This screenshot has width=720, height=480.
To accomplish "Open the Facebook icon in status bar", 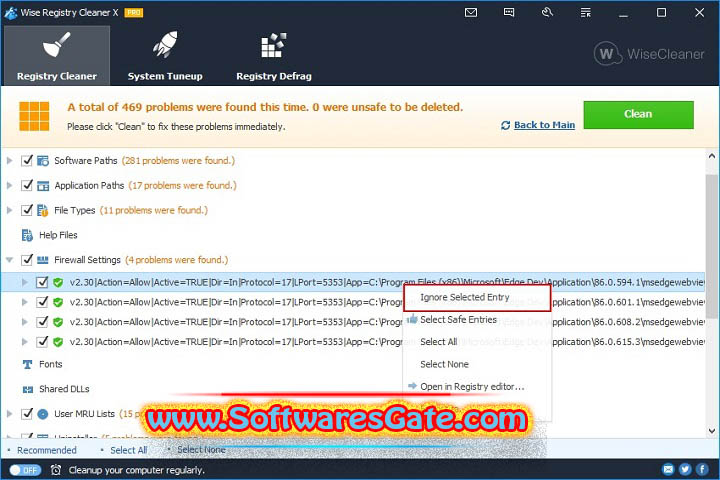I will (x=702, y=469).
